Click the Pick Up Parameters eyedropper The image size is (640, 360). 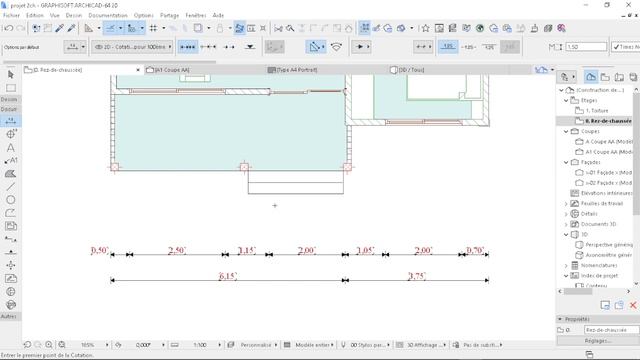60,28
